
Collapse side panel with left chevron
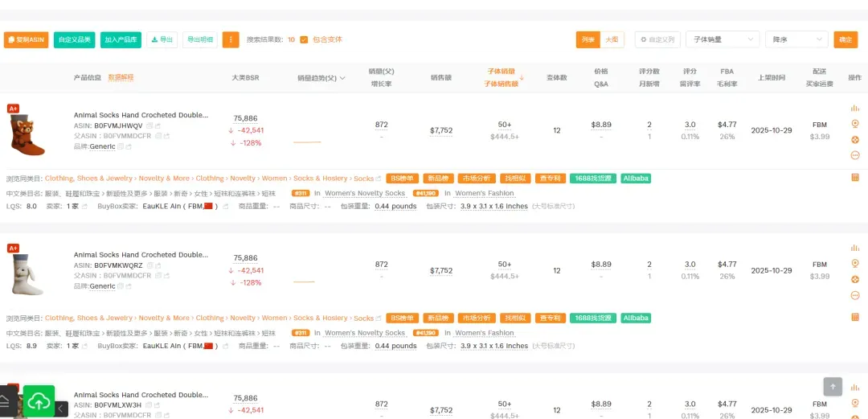(x=61, y=409)
